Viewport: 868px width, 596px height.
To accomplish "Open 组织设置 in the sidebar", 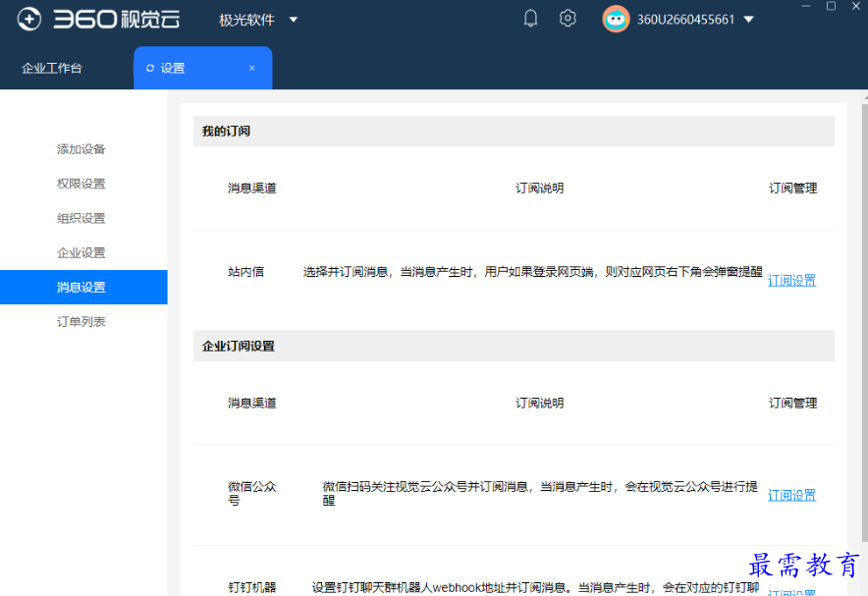I will [x=81, y=218].
